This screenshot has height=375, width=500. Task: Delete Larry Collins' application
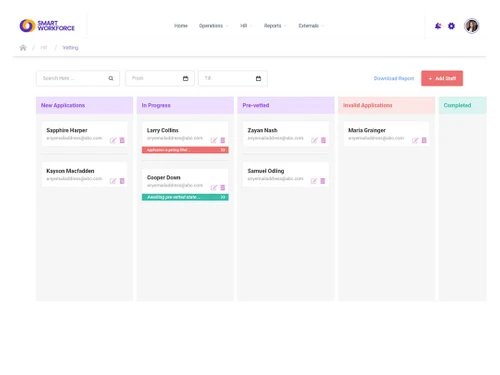223,140
